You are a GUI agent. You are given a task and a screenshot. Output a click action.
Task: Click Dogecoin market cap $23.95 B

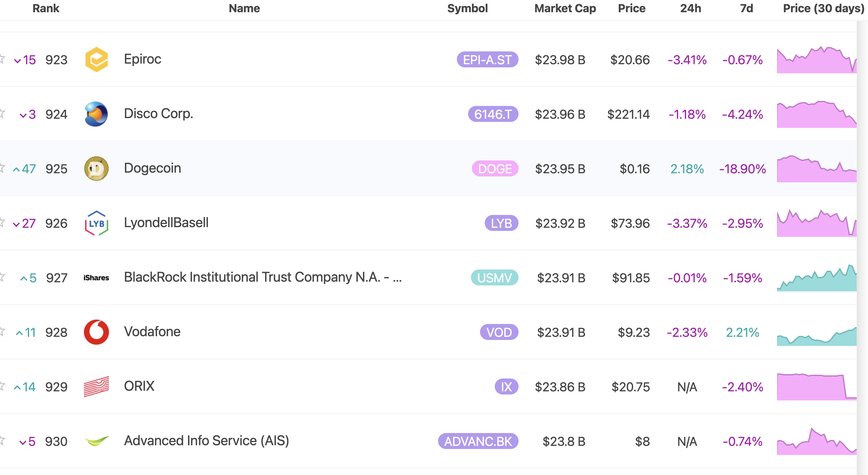[x=560, y=169]
